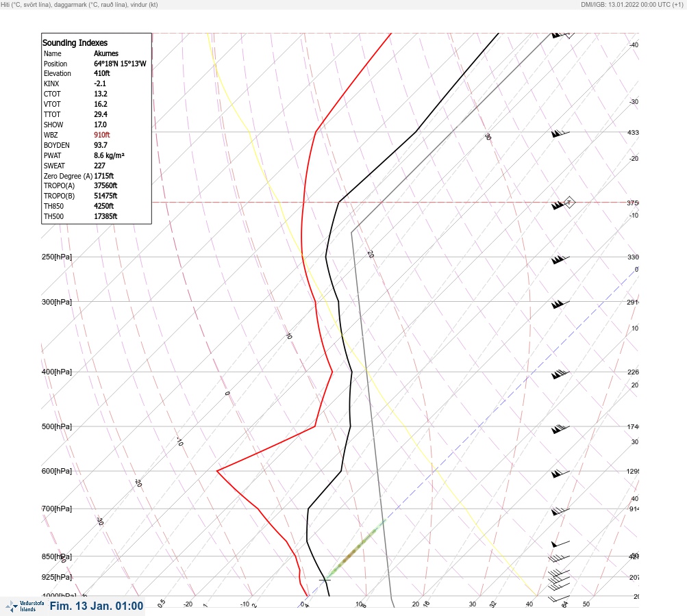The height and width of the screenshot is (616, 687).
Task: Click the wind barb at 850 hPa
Action: click(x=559, y=559)
